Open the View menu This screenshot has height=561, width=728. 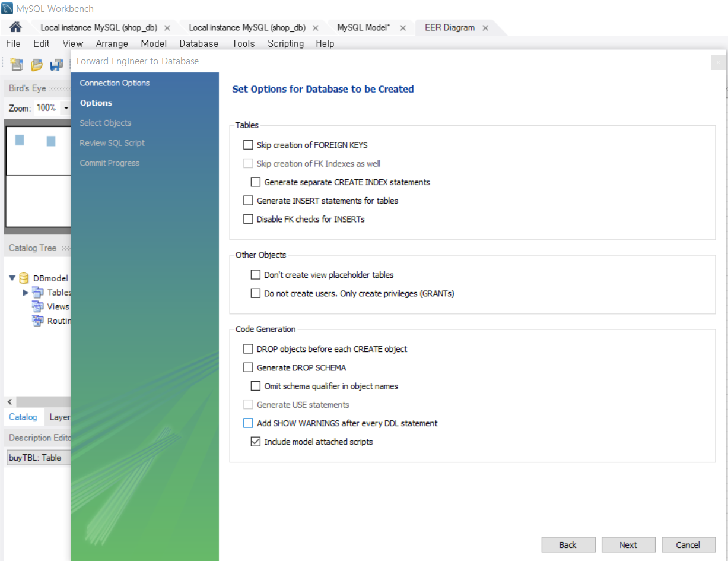click(x=73, y=43)
